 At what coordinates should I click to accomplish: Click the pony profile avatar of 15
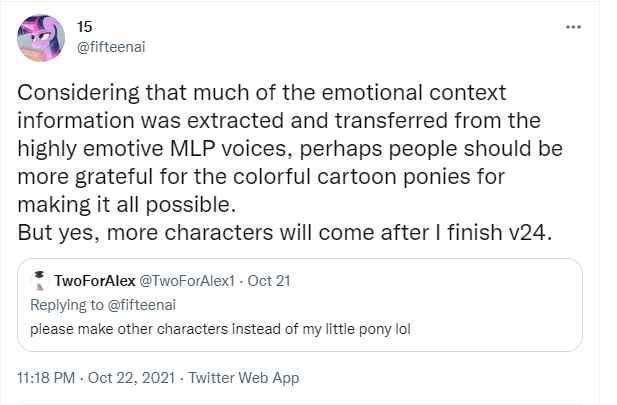tap(43, 38)
